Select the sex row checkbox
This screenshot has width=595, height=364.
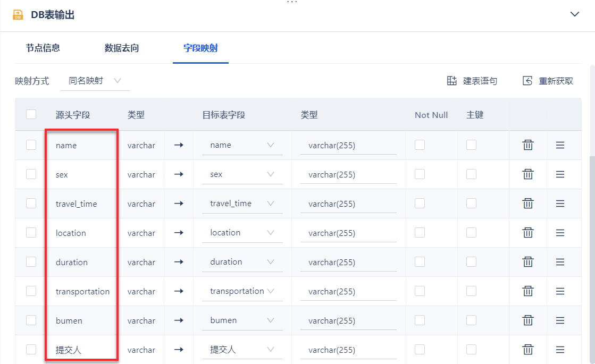coord(31,174)
